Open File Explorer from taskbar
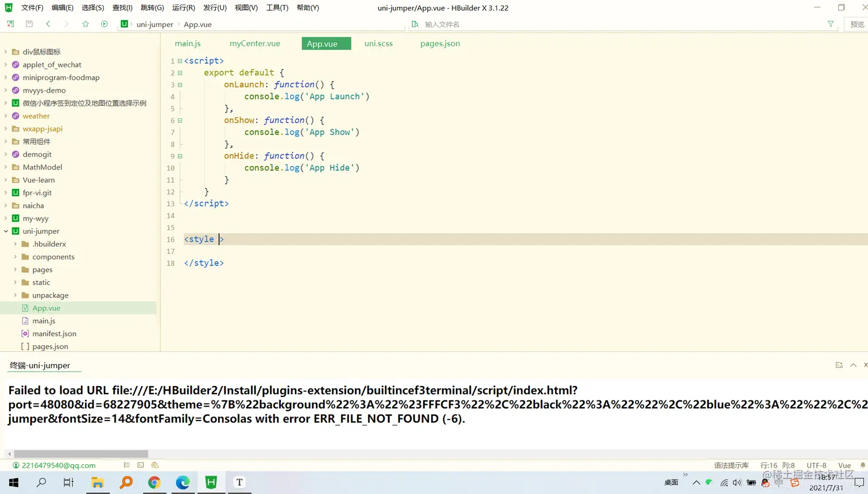The width and height of the screenshot is (868, 494). [98, 483]
